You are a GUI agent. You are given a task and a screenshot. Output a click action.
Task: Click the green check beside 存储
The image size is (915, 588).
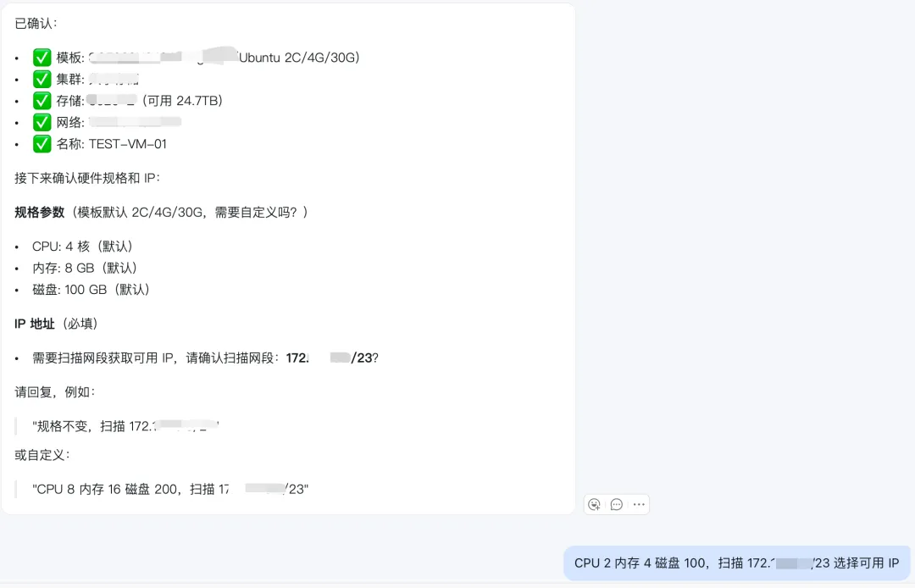click(42, 100)
